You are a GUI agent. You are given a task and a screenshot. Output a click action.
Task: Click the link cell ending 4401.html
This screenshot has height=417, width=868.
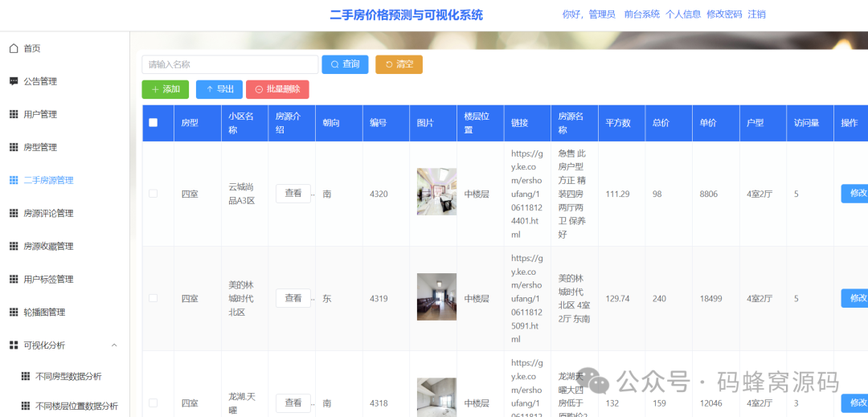(x=527, y=194)
